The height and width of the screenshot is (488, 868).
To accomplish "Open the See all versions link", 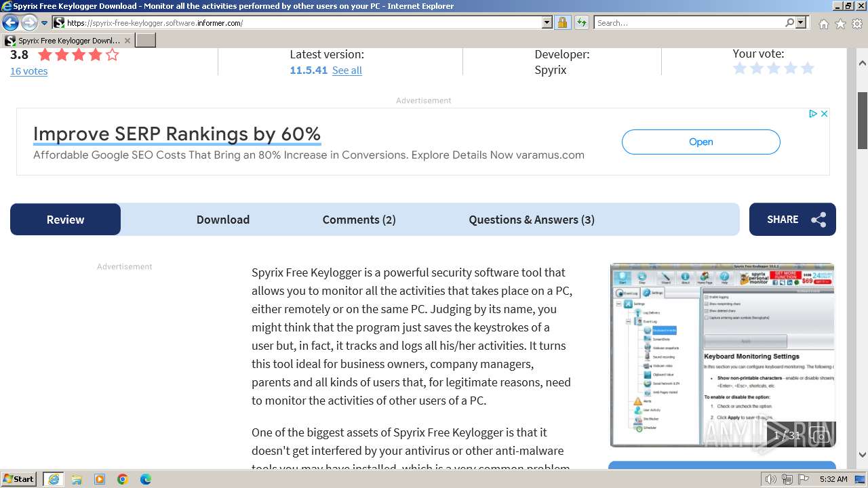I will pos(347,70).
